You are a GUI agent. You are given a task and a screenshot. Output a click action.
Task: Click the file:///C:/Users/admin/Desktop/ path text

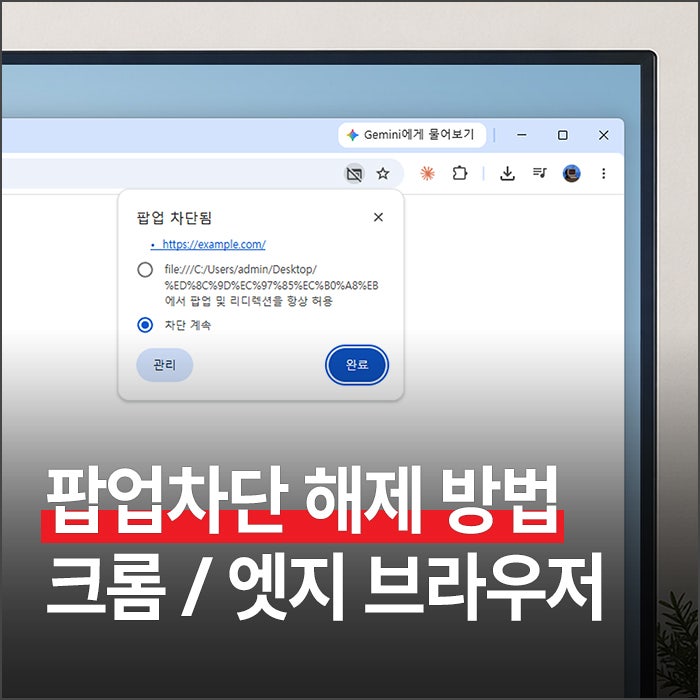pos(241,269)
